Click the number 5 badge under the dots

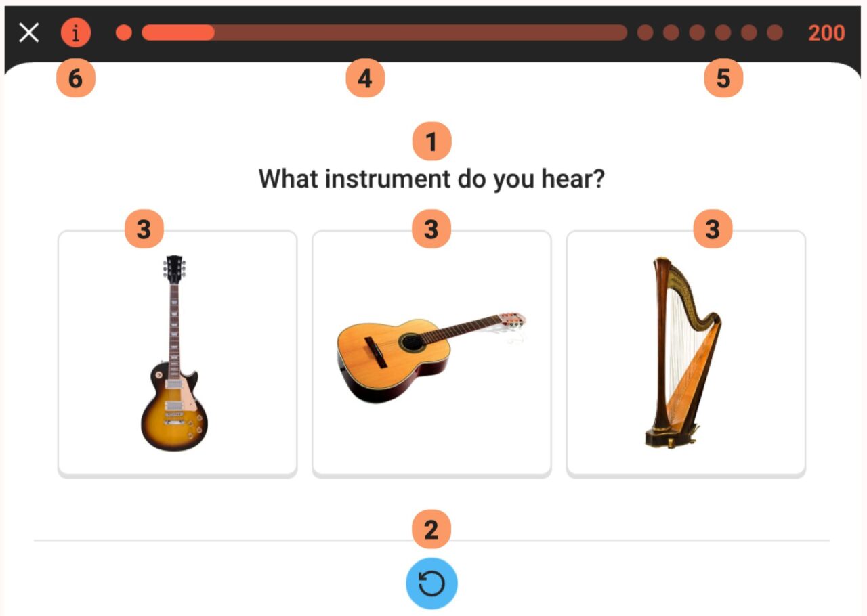pyautogui.click(x=723, y=79)
